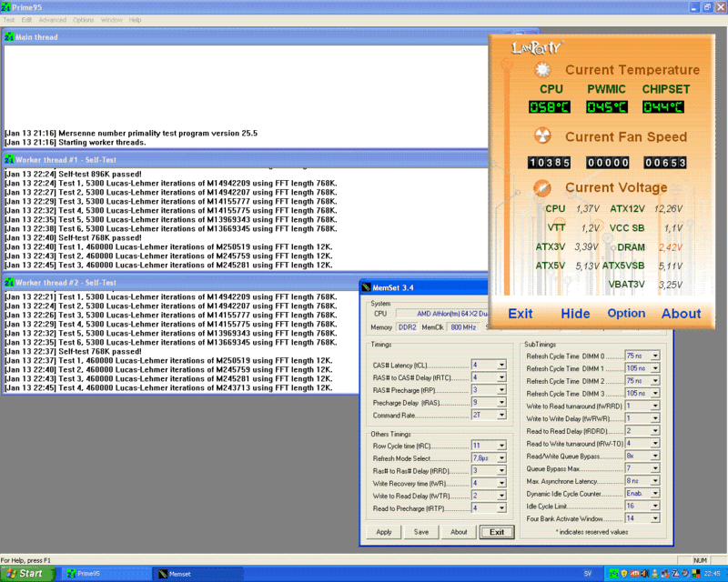Click the Main thread window icon
Viewport: 728px width, 582px height.
click(9, 36)
